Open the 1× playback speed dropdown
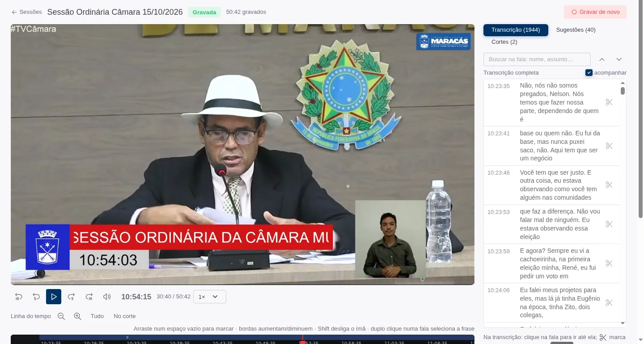 210,297
